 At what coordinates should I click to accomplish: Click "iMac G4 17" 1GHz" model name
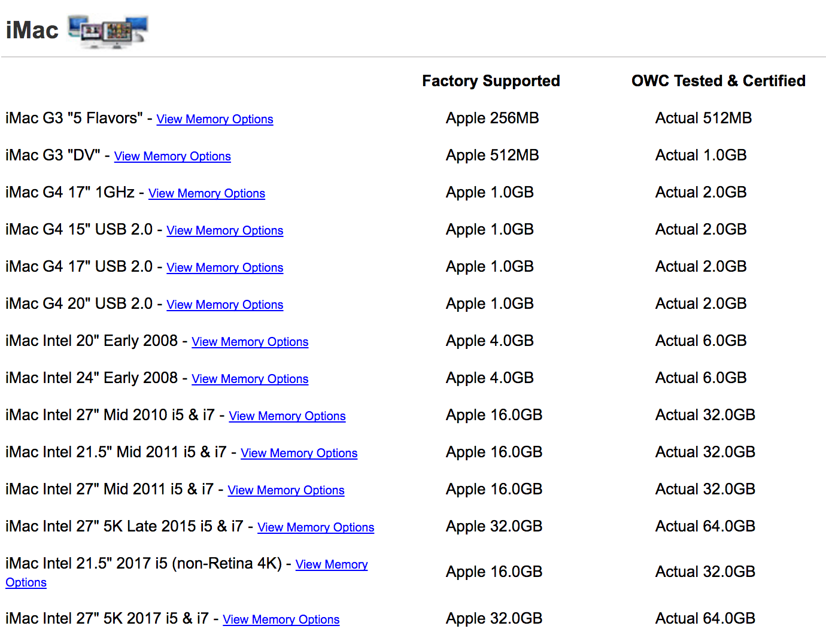tap(70, 193)
